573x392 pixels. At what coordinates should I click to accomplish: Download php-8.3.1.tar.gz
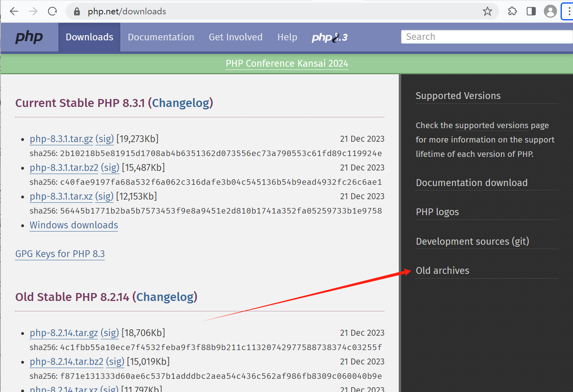[x=61, y=139]
